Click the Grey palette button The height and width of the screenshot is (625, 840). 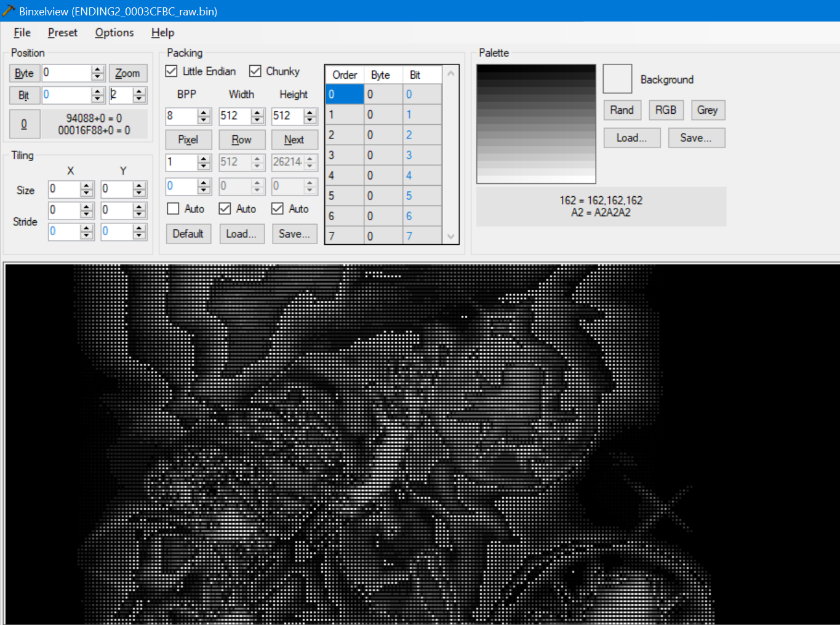pos(707,110)
